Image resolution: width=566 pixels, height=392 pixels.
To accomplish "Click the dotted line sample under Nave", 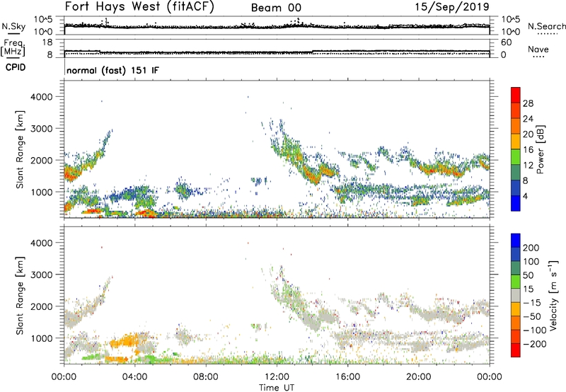I will pyautogui.click(x=538, y=57).
